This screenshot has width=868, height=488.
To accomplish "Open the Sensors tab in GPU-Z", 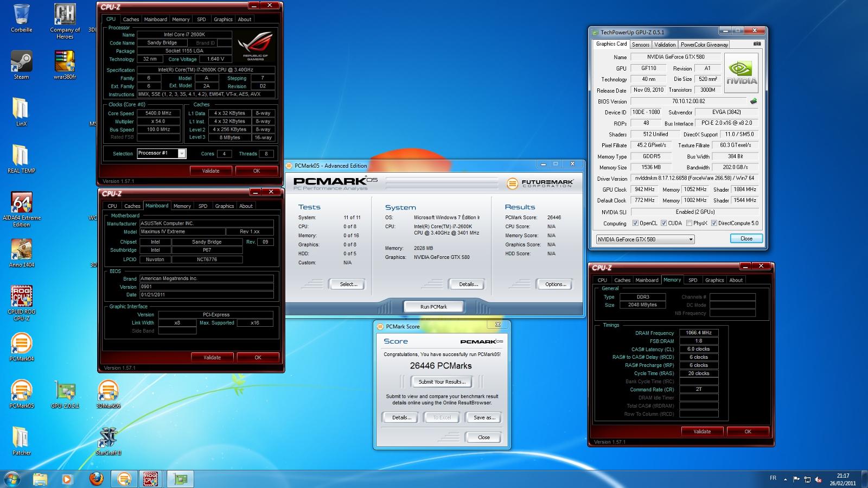I will (x=640, y=45).
